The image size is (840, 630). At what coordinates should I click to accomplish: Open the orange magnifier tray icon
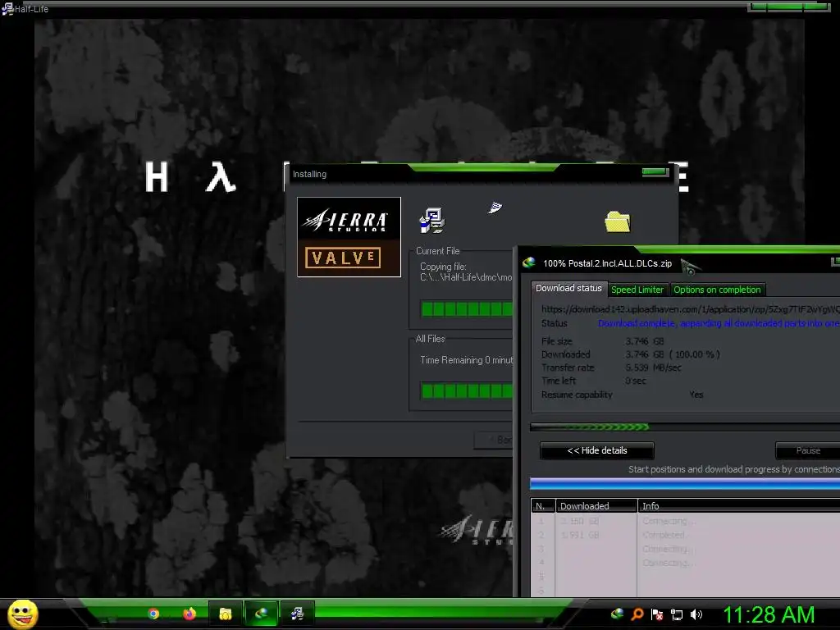[x=637, y=614]
